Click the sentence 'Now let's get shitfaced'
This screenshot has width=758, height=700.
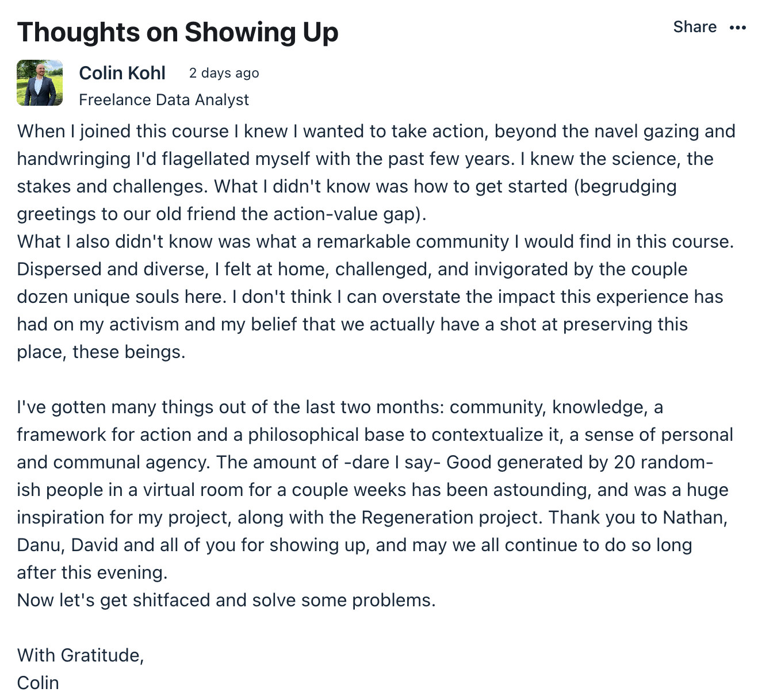pos(227,600)
